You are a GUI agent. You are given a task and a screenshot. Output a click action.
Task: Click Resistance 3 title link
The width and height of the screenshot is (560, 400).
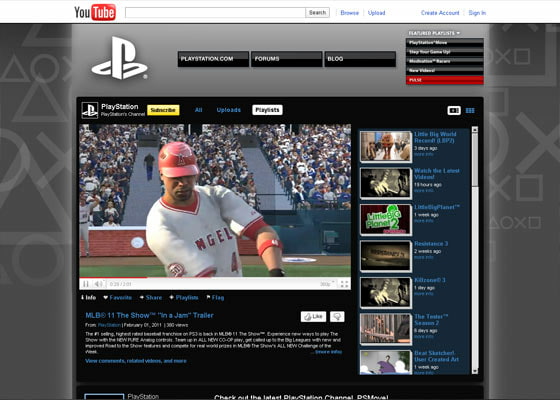click(431, 244)
